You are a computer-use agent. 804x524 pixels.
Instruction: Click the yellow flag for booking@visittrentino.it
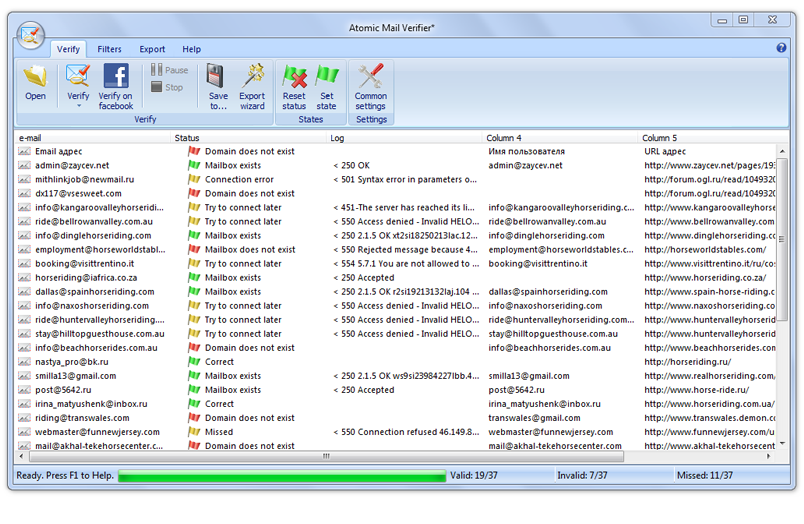[194, 264]
